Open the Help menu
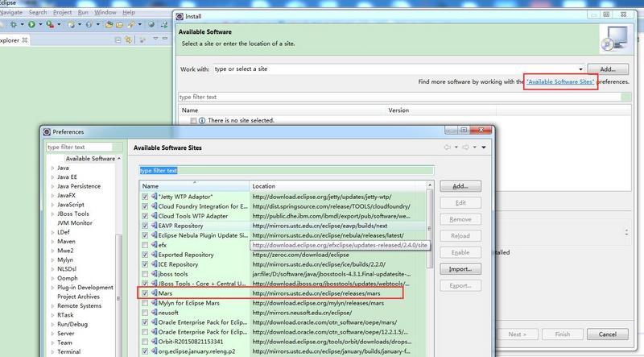 point(129,12)
